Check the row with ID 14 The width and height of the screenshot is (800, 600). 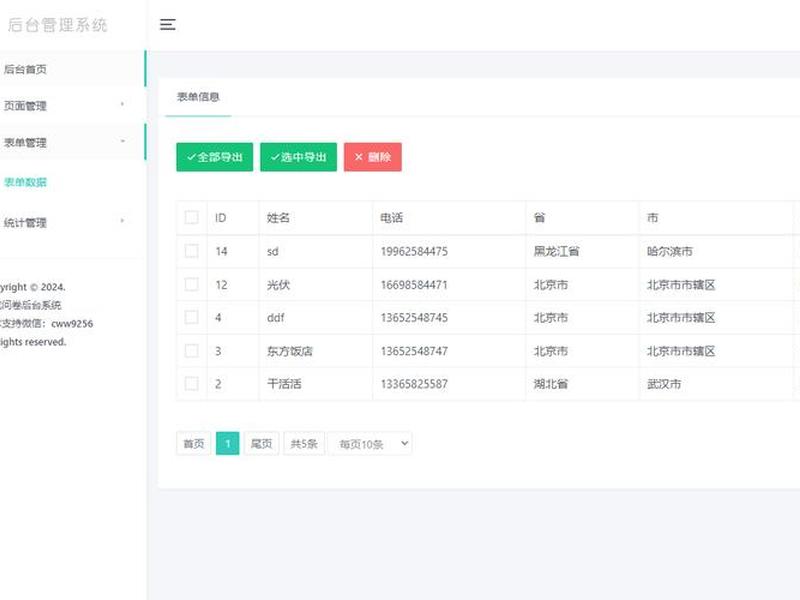191,251
